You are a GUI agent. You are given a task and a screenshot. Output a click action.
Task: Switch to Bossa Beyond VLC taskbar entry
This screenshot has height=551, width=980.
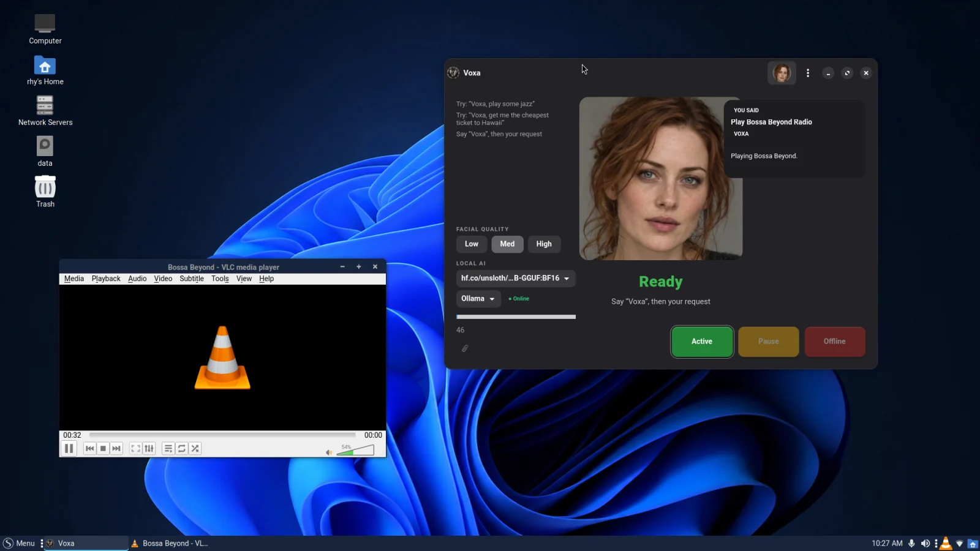170,543
